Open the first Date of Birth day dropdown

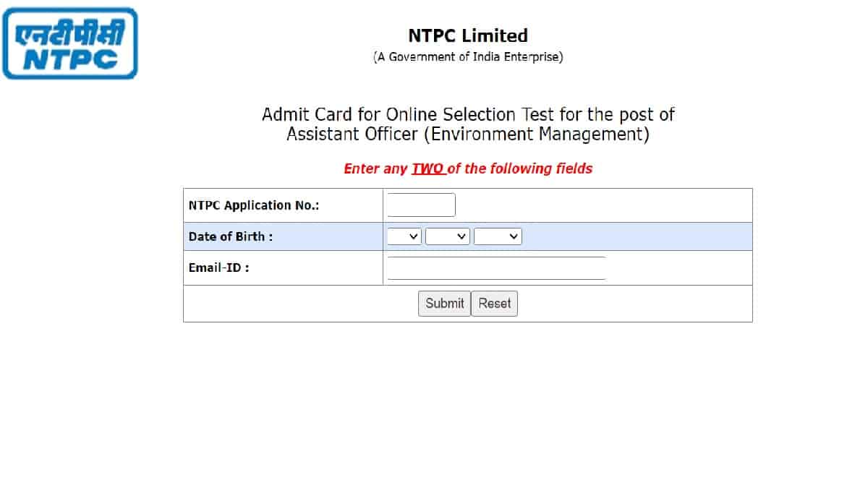click(404, 236)
